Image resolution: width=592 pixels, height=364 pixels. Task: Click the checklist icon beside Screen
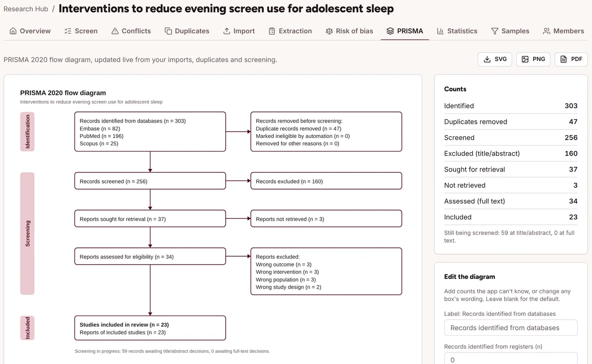68,31
